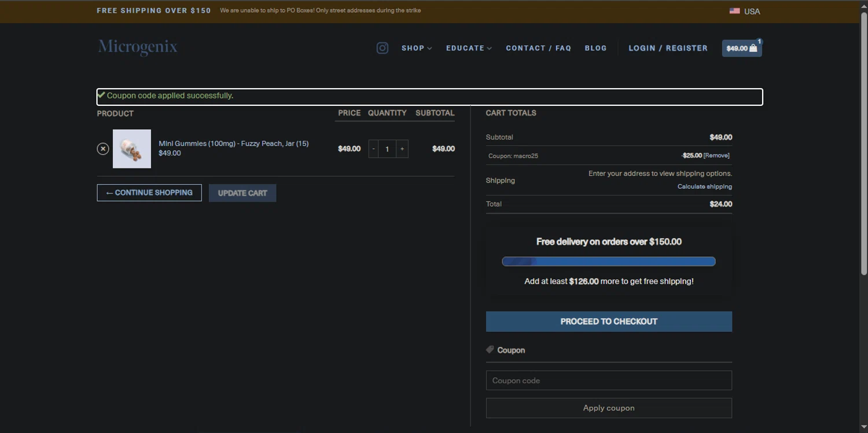
Task: Open the Instagram icon link
Action: [382, 48]
